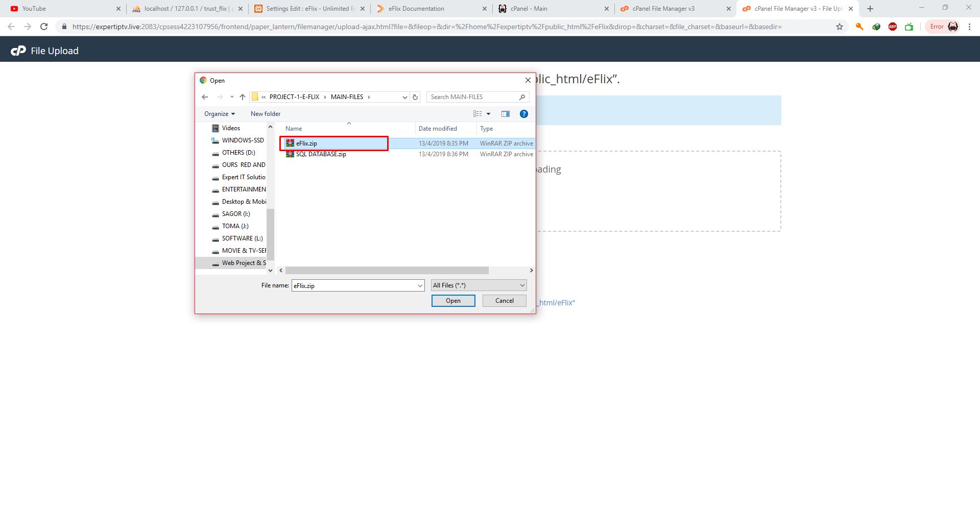
Task: Open the Organize dropdown menu
Action: (220, 114)
